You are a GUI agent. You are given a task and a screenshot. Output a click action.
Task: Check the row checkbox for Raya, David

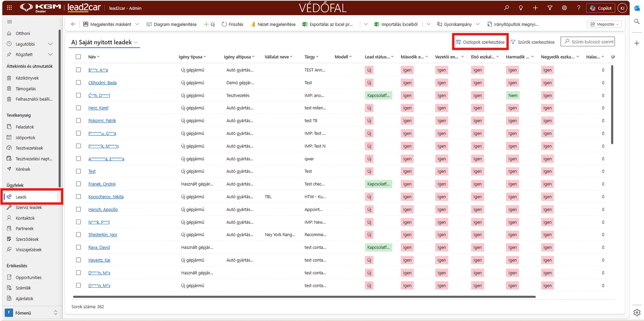[78, 247]
